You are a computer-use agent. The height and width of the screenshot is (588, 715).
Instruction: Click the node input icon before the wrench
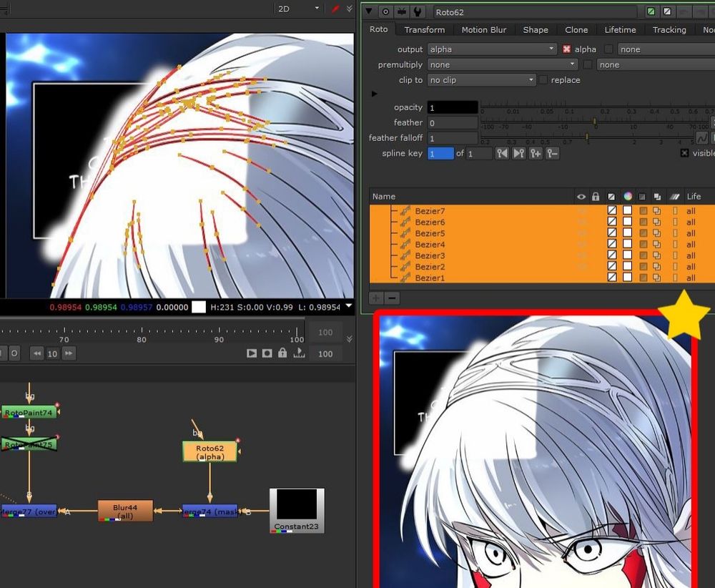tap(402, 12)
